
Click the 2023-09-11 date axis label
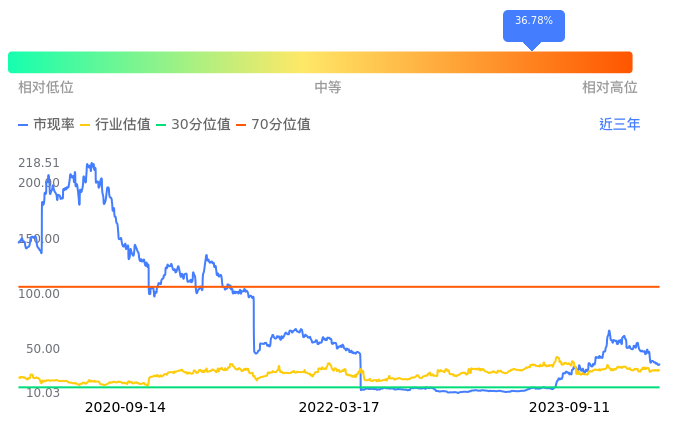[569, 408]
